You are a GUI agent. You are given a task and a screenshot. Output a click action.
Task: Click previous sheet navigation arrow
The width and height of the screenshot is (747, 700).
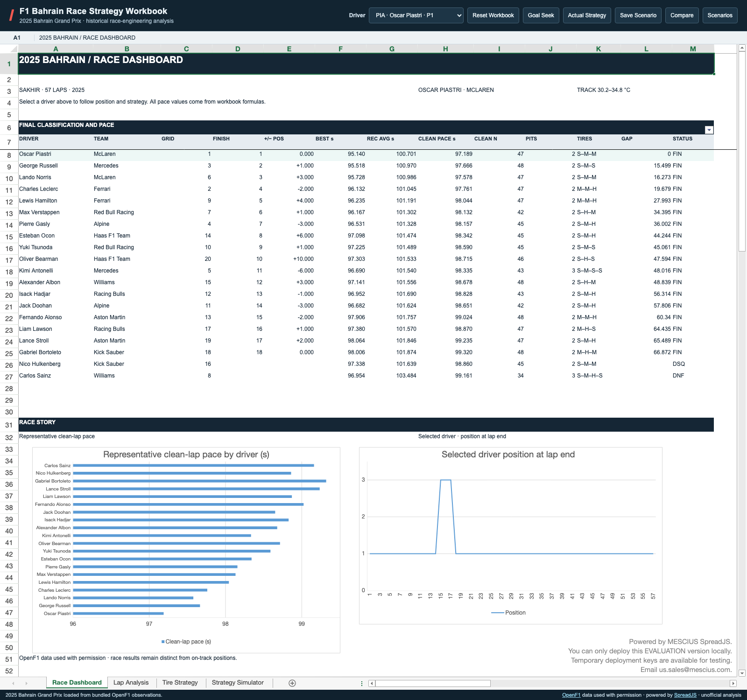[13, 683]
